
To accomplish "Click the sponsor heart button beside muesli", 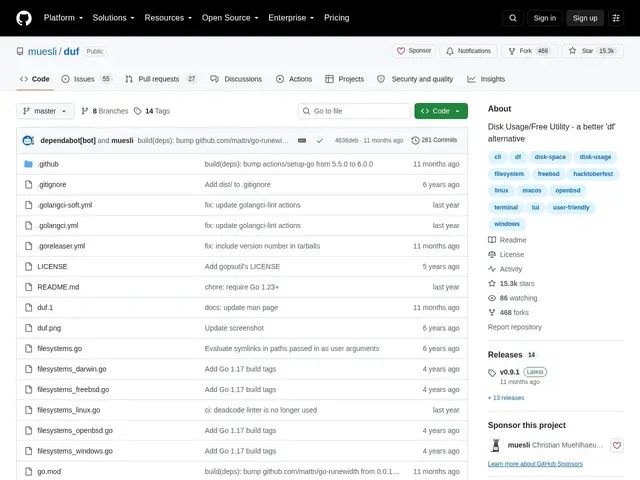I will 616,445.
